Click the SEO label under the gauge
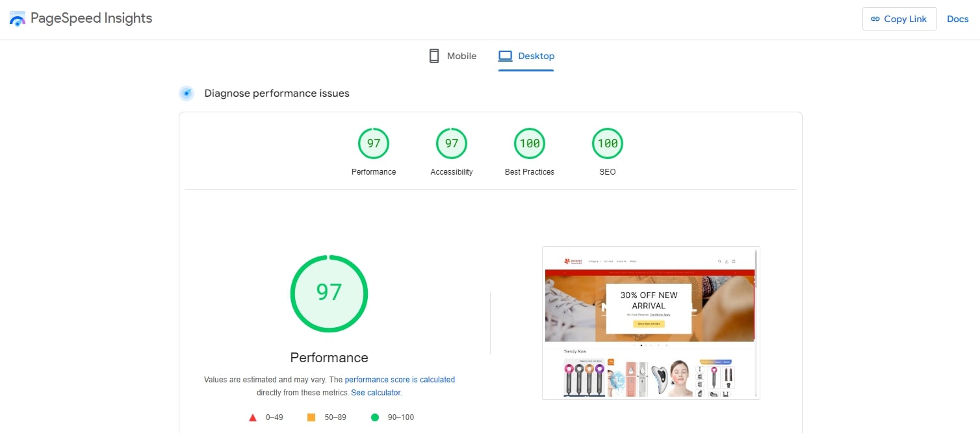Screen dimensions: 980x433 [x=608, y=172]
